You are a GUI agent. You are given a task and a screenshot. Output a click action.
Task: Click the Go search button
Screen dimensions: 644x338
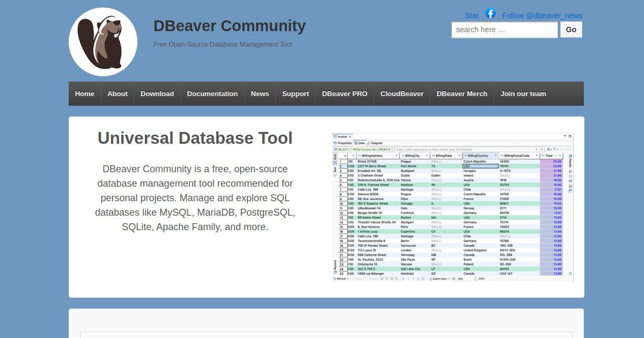tap(571, 30)
